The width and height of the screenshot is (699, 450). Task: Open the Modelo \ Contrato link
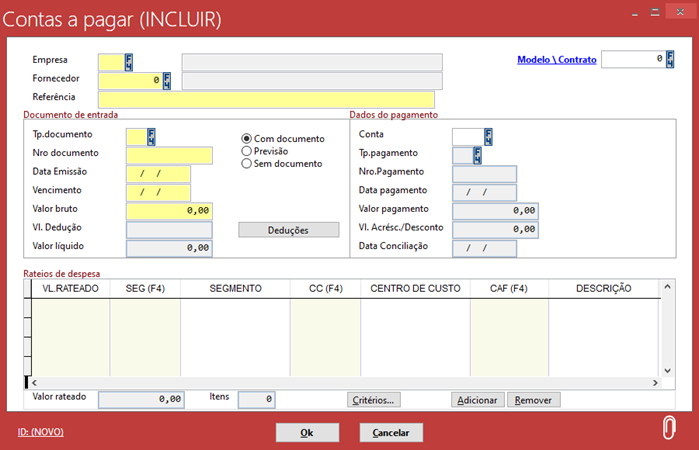[x=556, y=60]
